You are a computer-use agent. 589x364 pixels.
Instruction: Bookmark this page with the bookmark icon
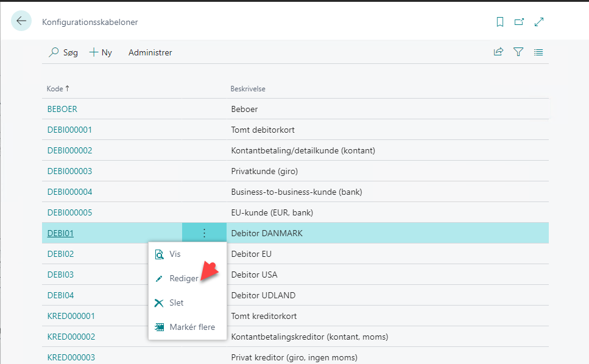tap(500, 22)
